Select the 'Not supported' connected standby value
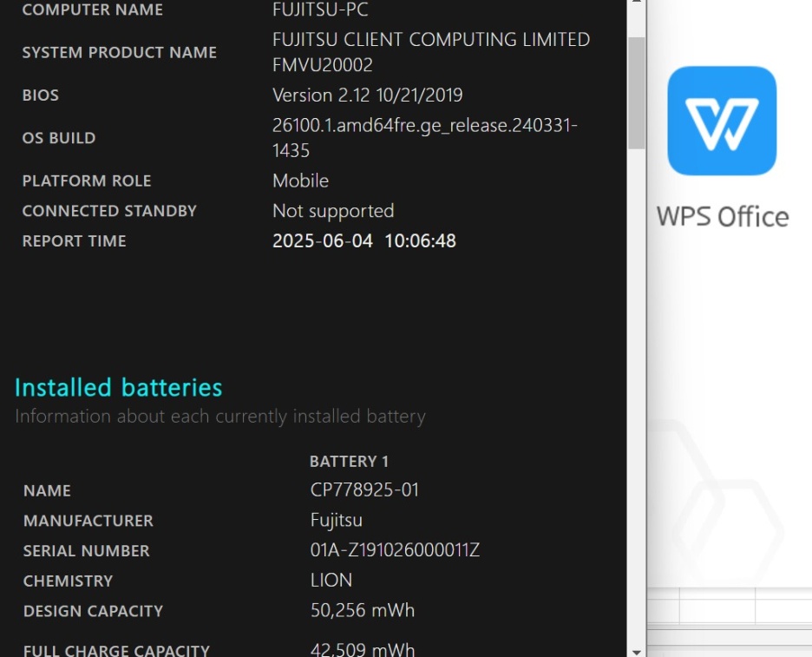812x657 pixels. pyautogui.click(x=333, y=211)
